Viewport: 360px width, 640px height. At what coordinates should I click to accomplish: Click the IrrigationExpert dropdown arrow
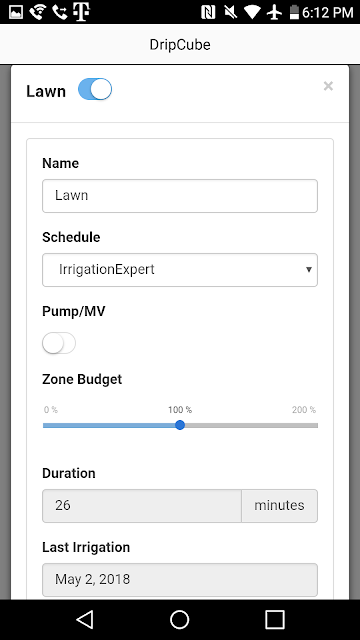309,269
